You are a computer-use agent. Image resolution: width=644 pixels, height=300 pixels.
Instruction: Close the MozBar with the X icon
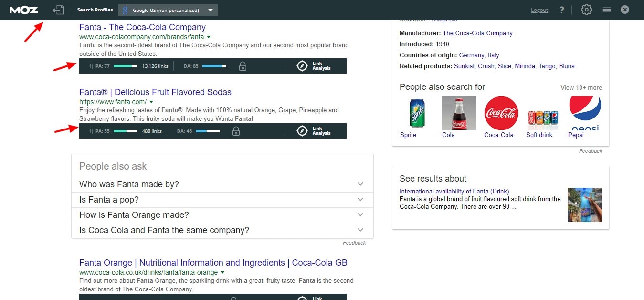pos(625,10)
